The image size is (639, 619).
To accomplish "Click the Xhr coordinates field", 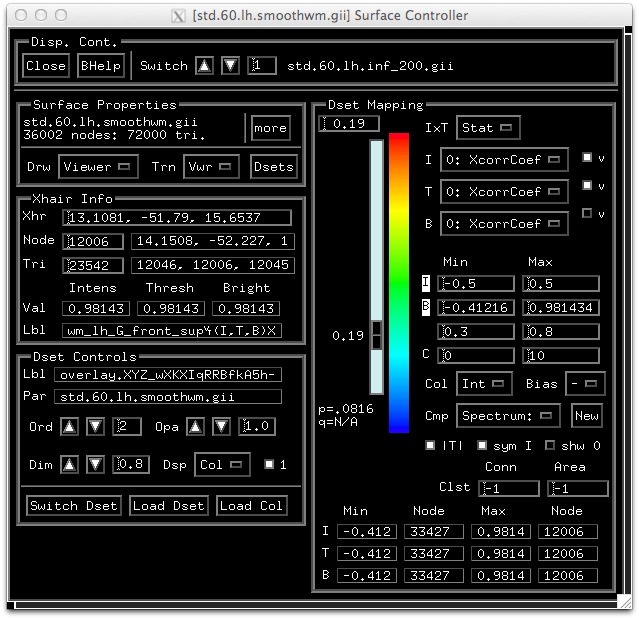I will pyautogui.click(x=177, y=217).
